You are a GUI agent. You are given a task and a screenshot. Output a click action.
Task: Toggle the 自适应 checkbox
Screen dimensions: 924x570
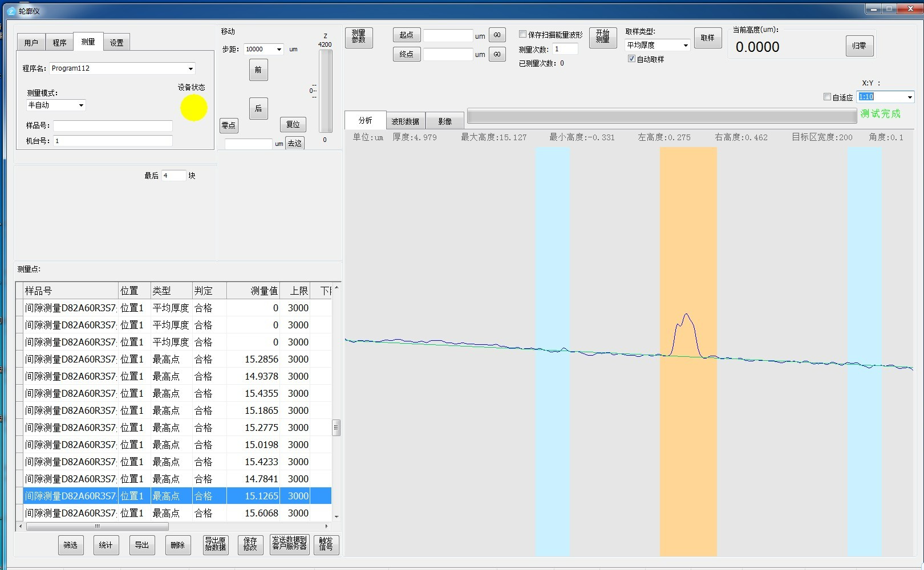pyautogui.click(x=827, y=97)
